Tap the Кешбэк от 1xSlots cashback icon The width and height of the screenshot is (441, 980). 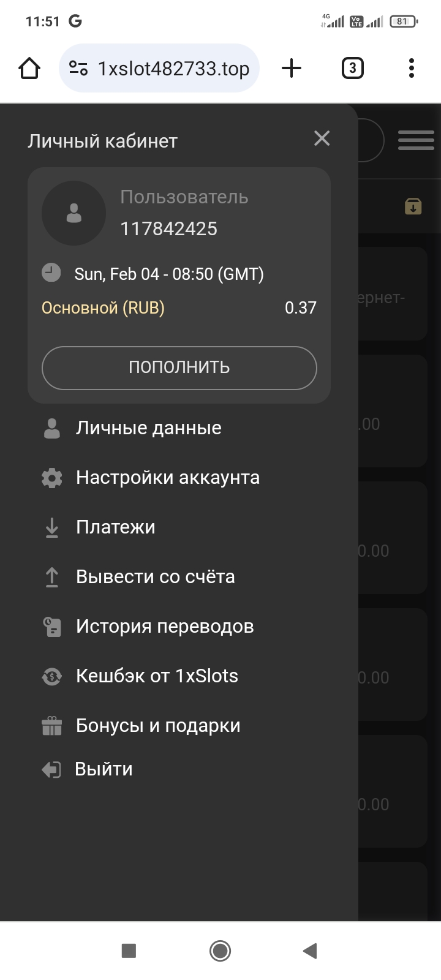click(52, 676)
